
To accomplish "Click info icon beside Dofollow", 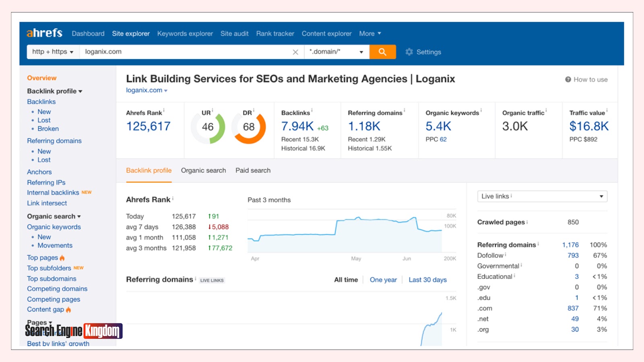I will tap(506, 255).
